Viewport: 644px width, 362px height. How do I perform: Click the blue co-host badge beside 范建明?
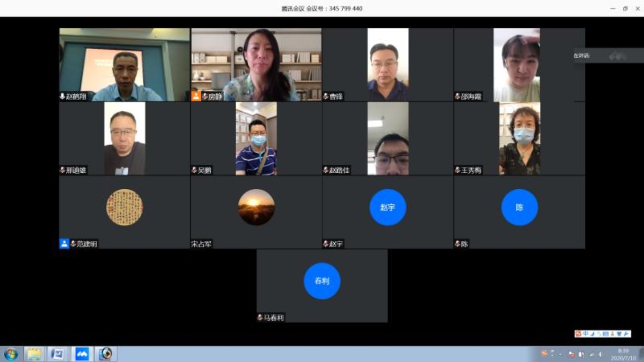click(x=64, y=244)
